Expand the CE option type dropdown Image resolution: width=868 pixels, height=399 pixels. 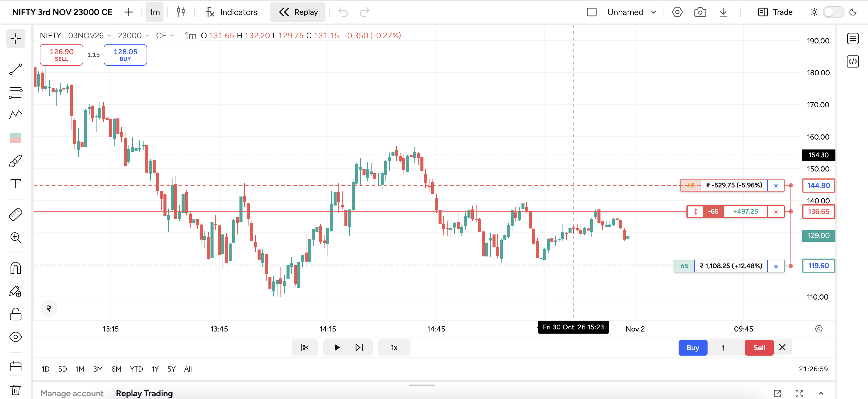[x=165, y=35]
